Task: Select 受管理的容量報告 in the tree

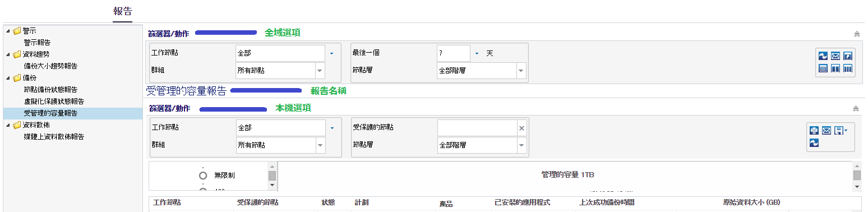Action: (x=50, y=113)
